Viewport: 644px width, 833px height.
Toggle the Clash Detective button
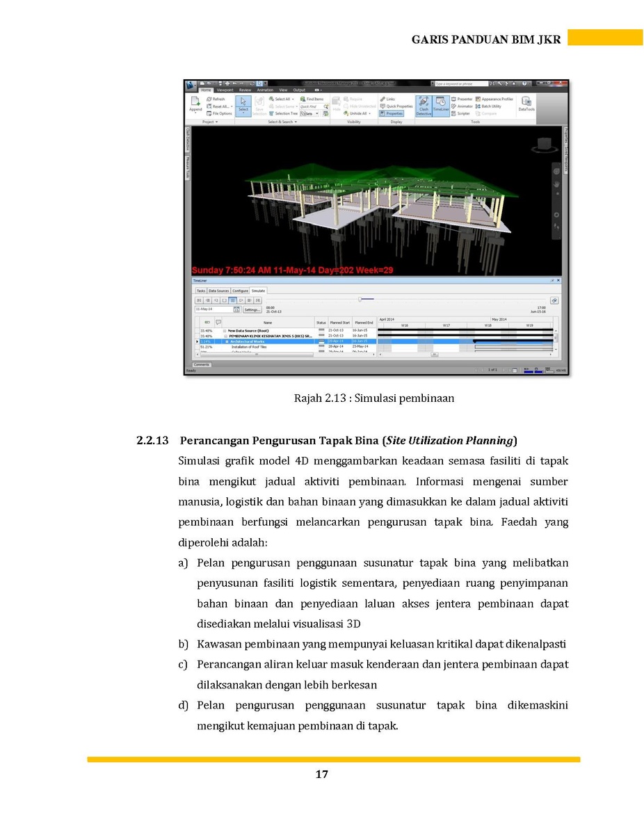(x=424, y=106)
